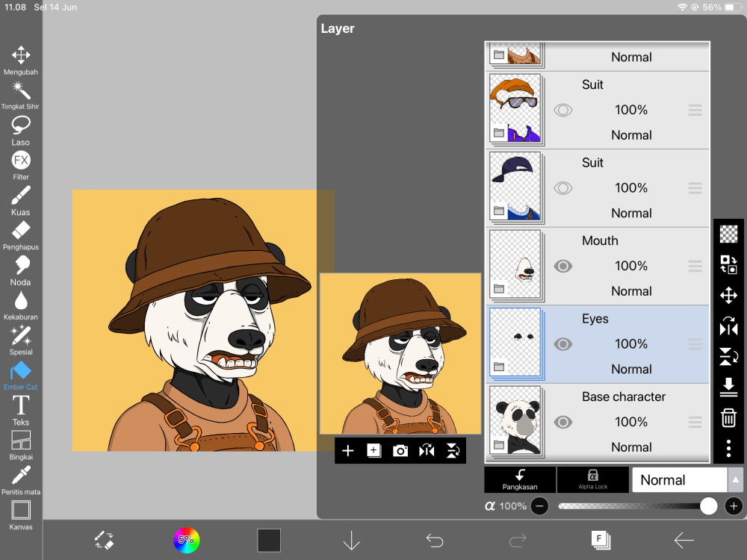Delete layer with trash icon

click(x=728, y=417)
